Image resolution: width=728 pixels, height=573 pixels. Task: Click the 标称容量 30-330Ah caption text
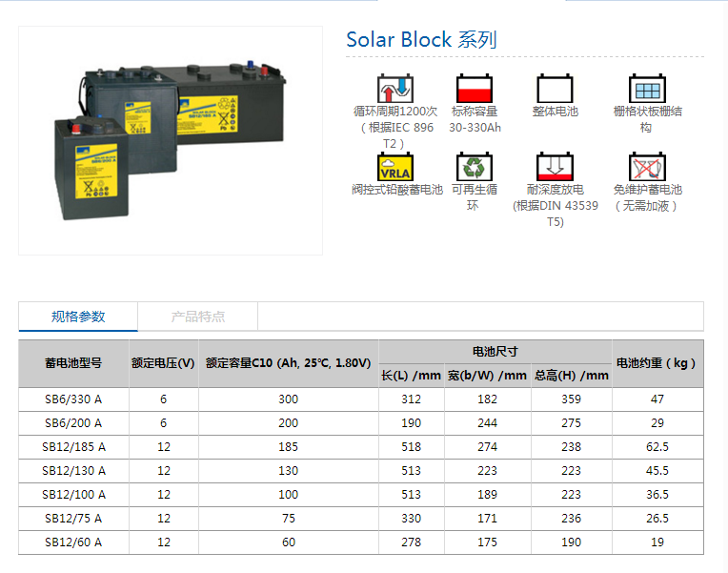pos(475,119)
